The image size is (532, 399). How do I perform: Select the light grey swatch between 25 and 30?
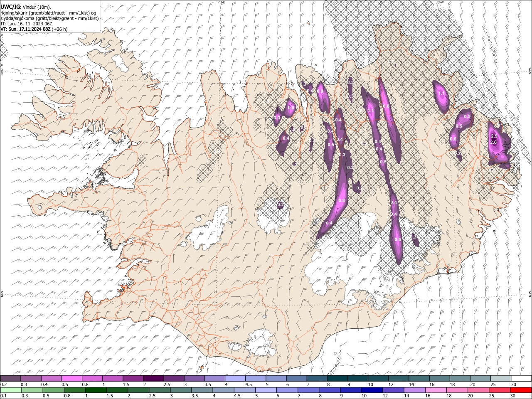(x=500, y=378)
